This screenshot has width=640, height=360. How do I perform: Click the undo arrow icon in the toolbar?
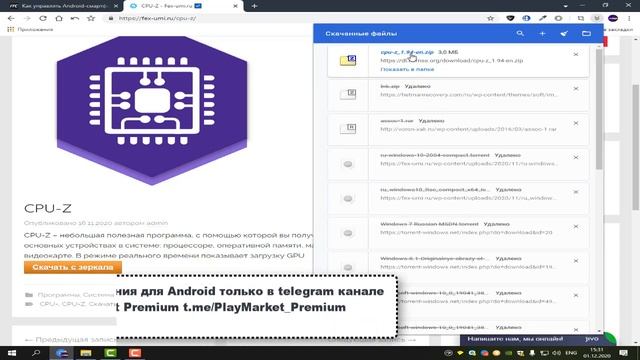click(x=75, y=18)
